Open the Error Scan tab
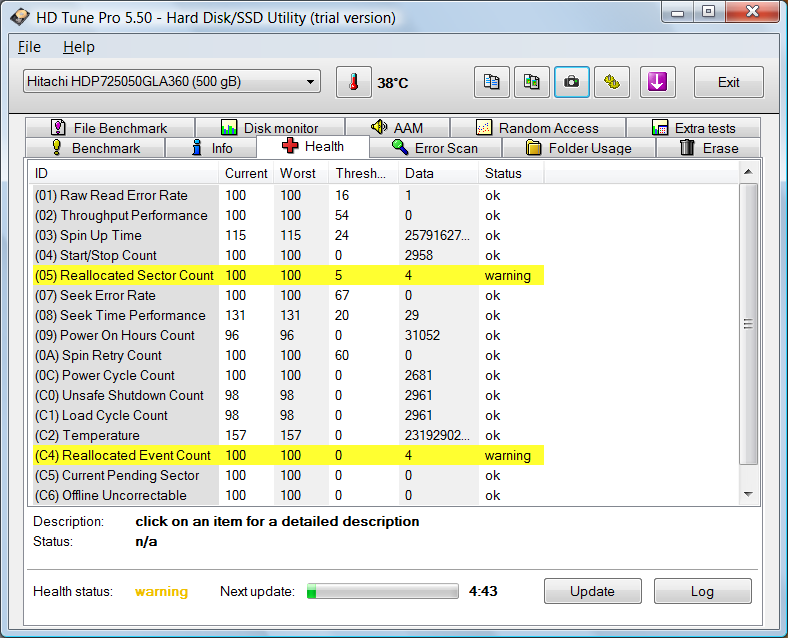This screenshot has height=638, width=788. 435,148
